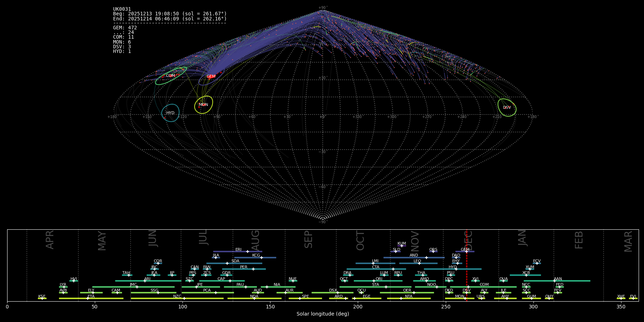This screenshot has width=644, height=322.
Task: Select the NTA shower bar in timeline
Action: (409, 298)
